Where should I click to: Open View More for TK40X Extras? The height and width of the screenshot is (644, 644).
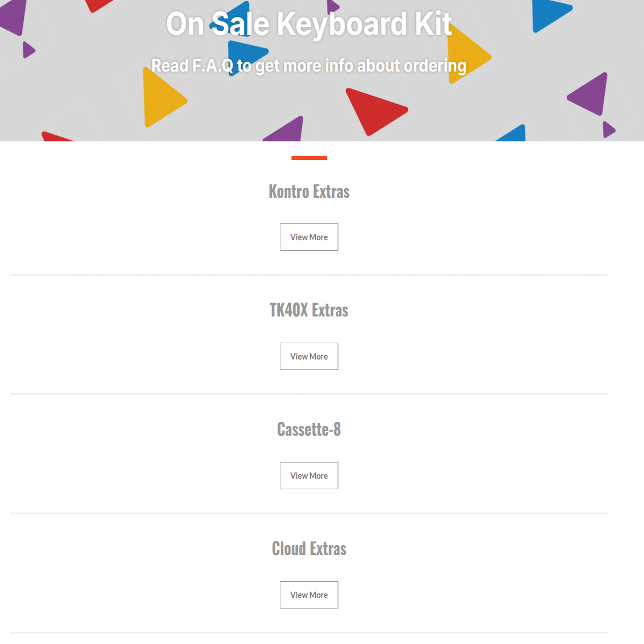[309, 357]
